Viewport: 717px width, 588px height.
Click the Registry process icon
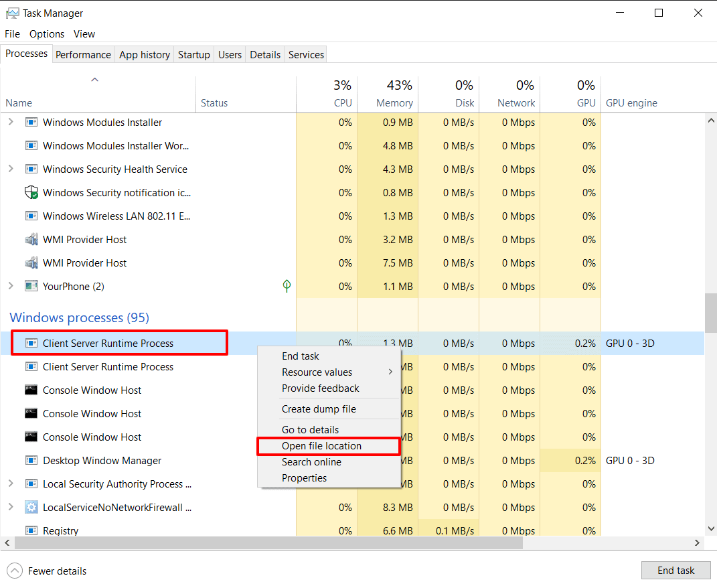(x=31, y=530)
